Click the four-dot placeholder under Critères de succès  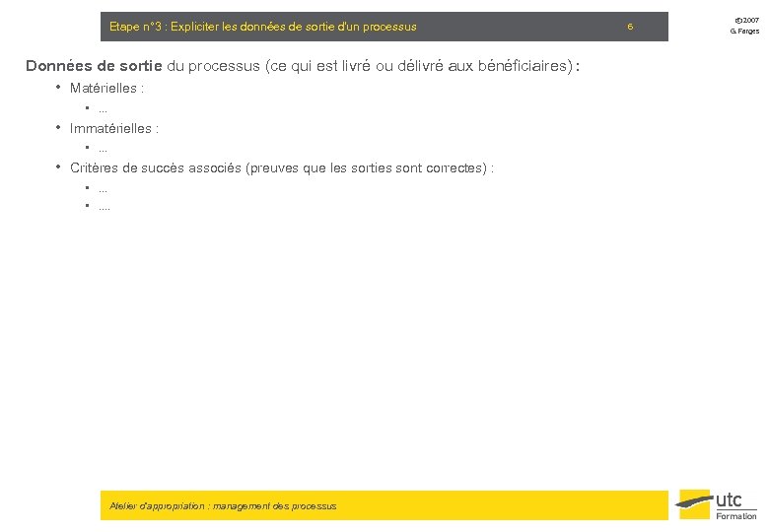click(x=104, y=209)
